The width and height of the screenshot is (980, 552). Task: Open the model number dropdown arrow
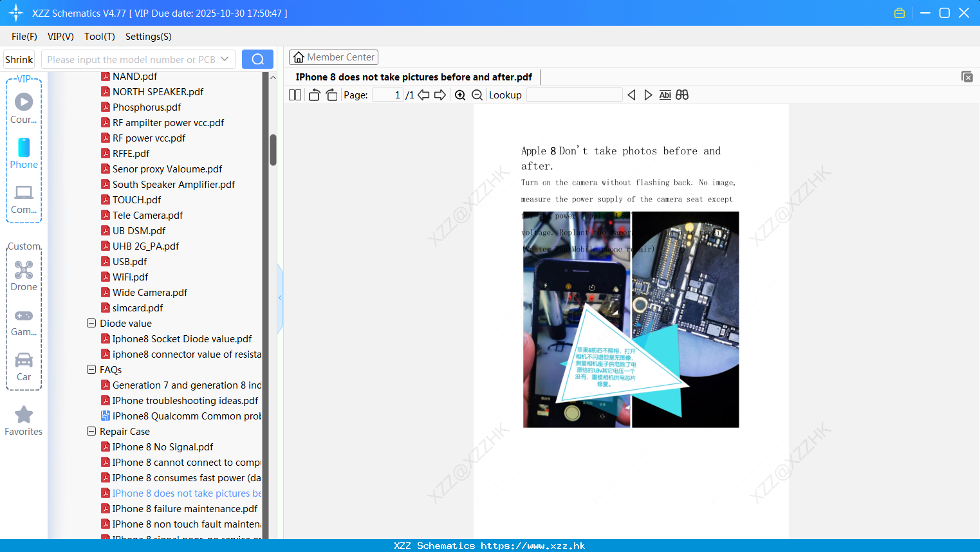click(225, 59)
